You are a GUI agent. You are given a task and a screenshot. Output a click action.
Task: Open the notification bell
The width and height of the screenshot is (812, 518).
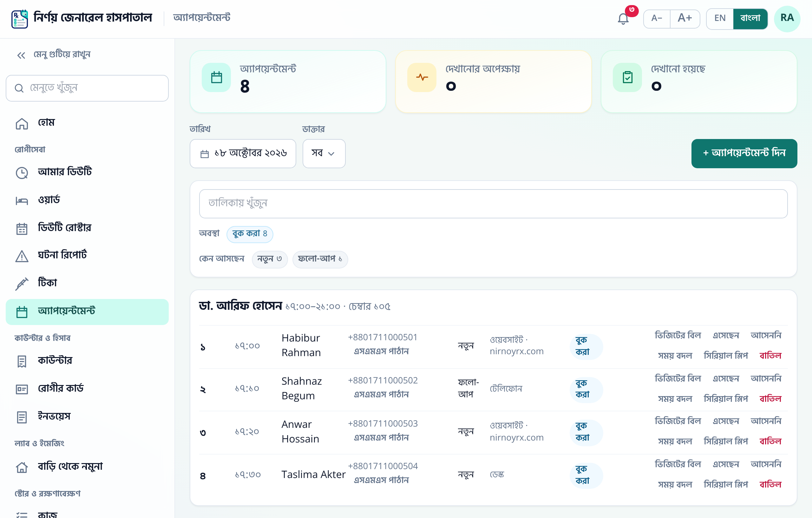tap(623, 18)
